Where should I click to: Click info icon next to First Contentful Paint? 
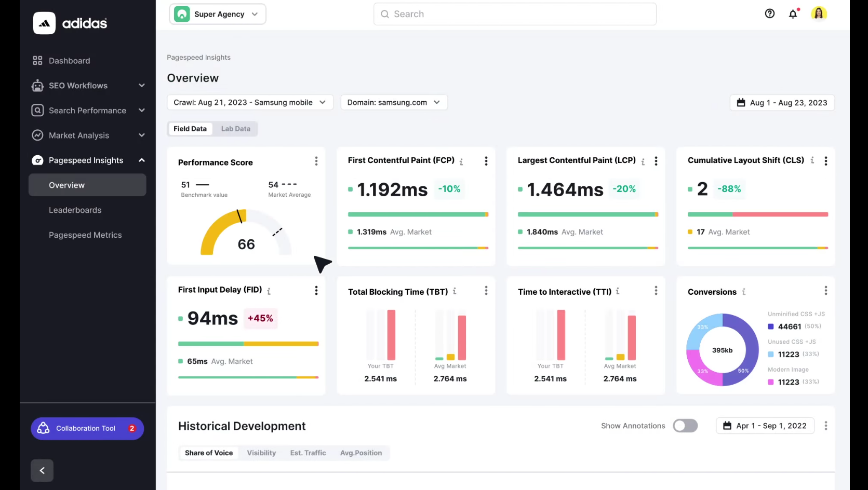click(x=461, y=161)
